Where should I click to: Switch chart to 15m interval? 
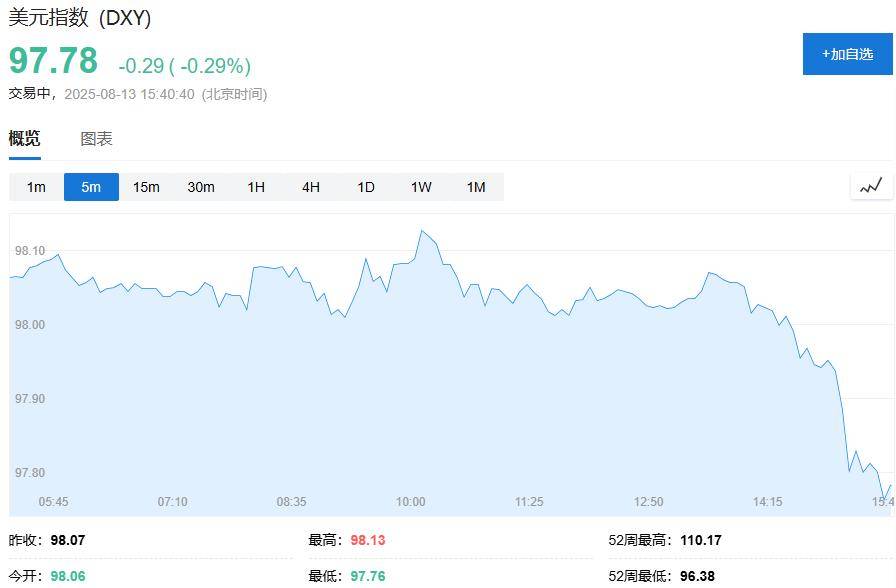[x=146, y=187]
